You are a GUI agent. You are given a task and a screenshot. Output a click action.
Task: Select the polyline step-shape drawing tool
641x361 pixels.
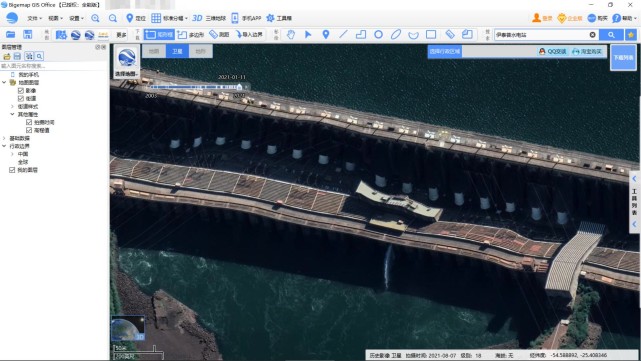[361, 35]
